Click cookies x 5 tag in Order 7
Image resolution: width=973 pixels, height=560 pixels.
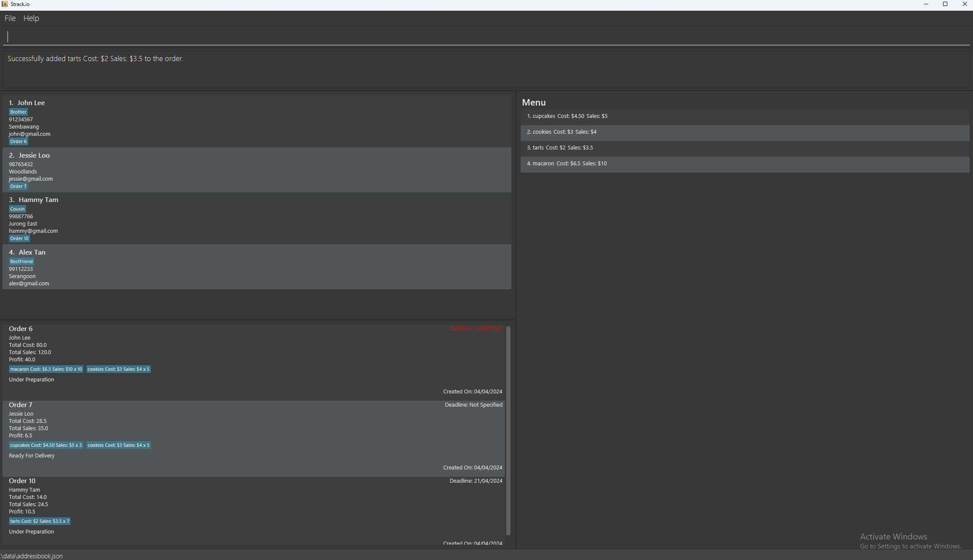[118, 446]
